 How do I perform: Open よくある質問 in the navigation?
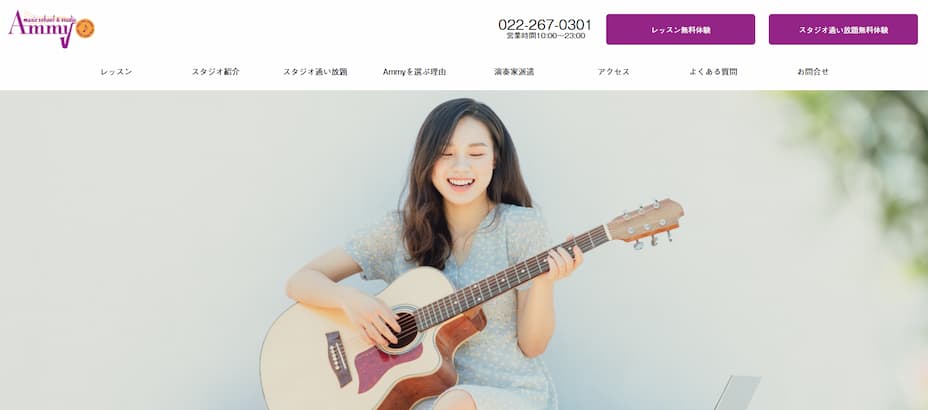click(713, 72)
